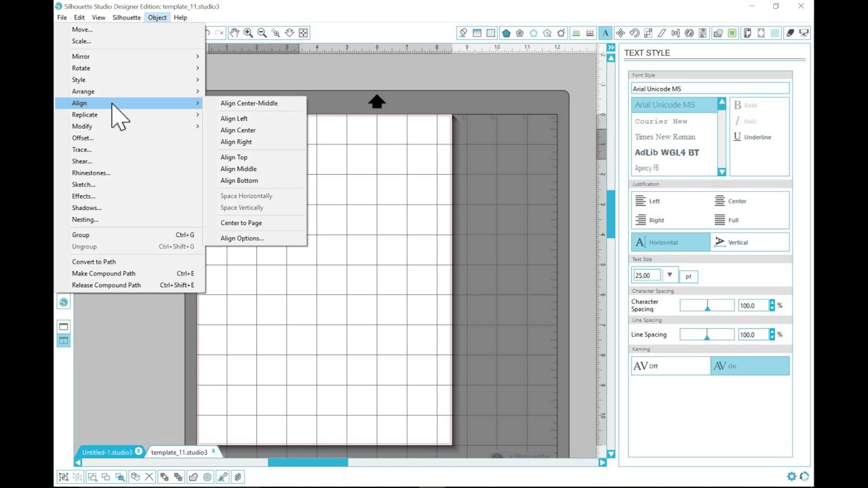
Task: Switch text direction to Vertical
Action: [x=750, y=242]
